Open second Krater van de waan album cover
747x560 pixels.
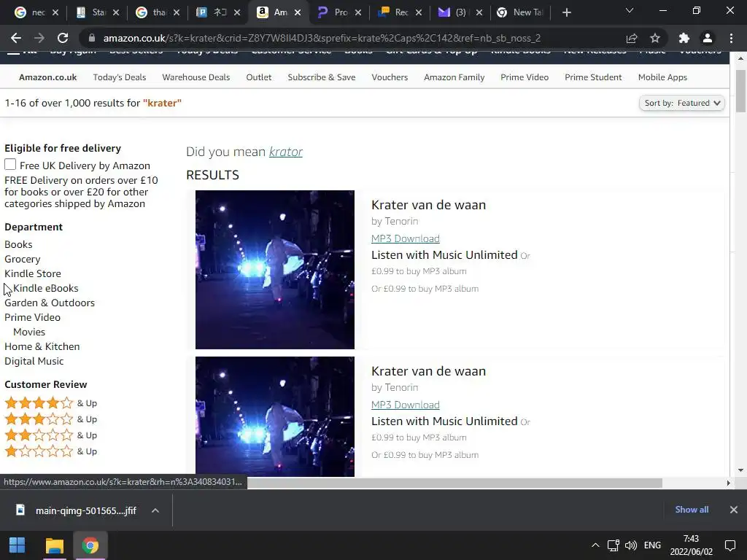click(x=275, y=416)
